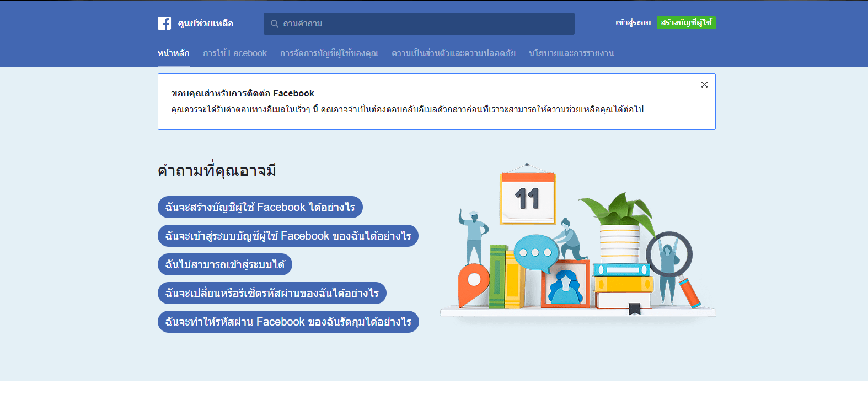Image resolution: width=868 pixels, height=401 pixels.
Task: Select the หน้าหลัก tab
Action: coord(174,53)
